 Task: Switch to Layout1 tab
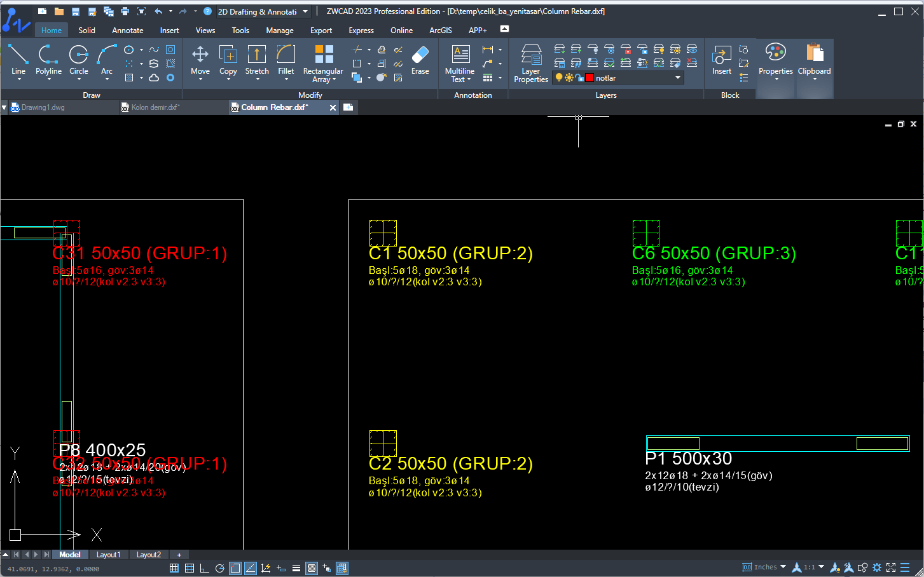108,555
